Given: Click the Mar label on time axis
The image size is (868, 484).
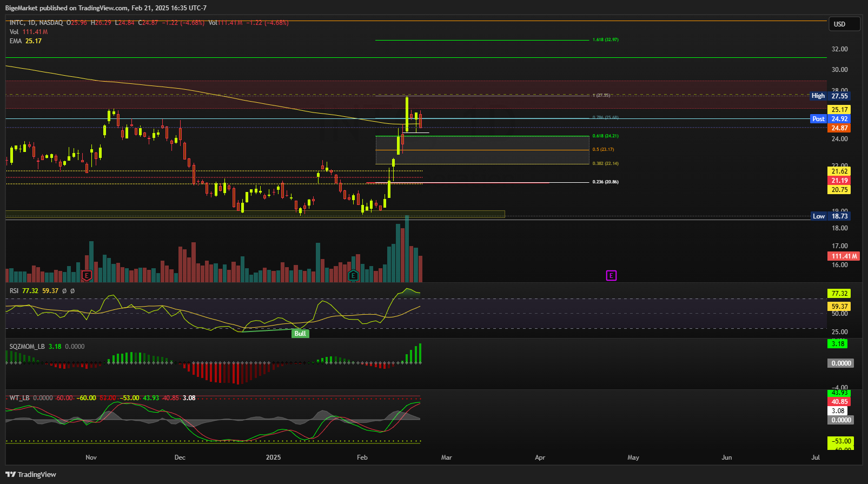Looking at the screenshot, I should [447, 458].
